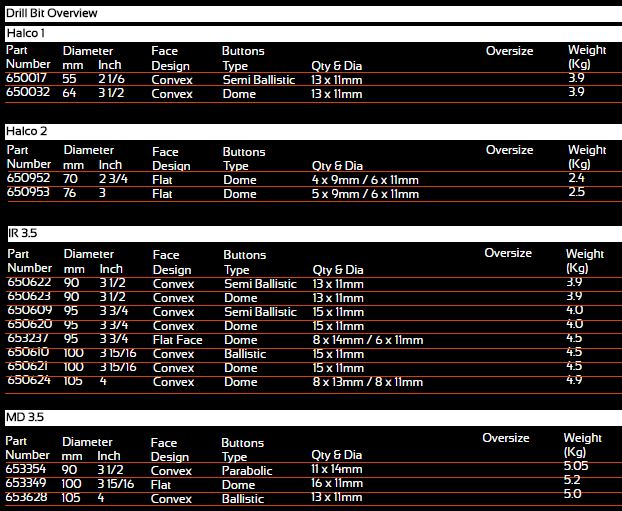Image resolution: width=622 pixels, height=511 pixels.
Task: Select the 8 x 13mm / 8 x 11mm cell
Action: [367, 382]
